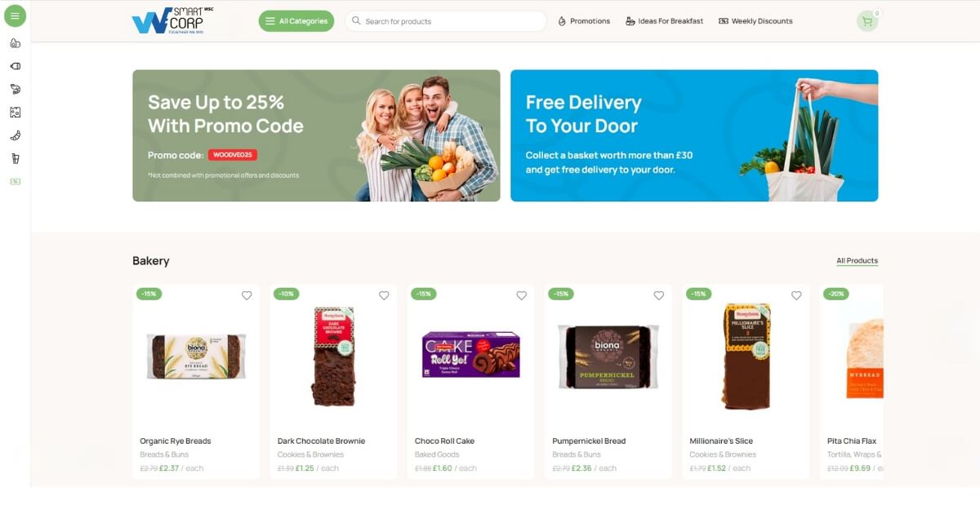Viewport: 980px width, 514px height.
Task: Click the Smart Corp logo
Action: click(x=173, y=20)
